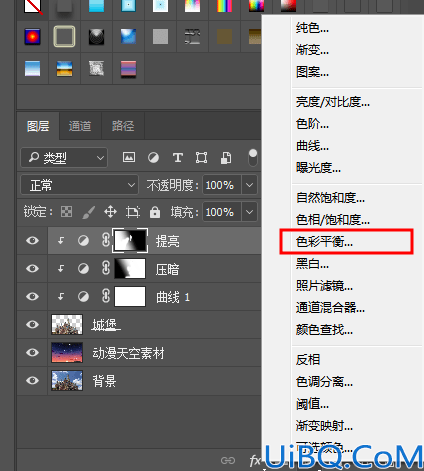Select the 提高 layer mask thumbnail

(x=130, y=240)
